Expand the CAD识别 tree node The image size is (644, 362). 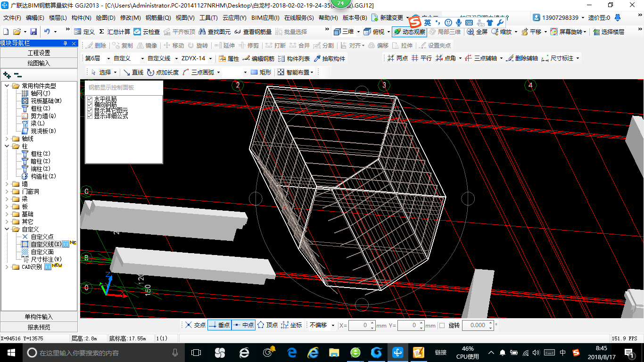7,267
